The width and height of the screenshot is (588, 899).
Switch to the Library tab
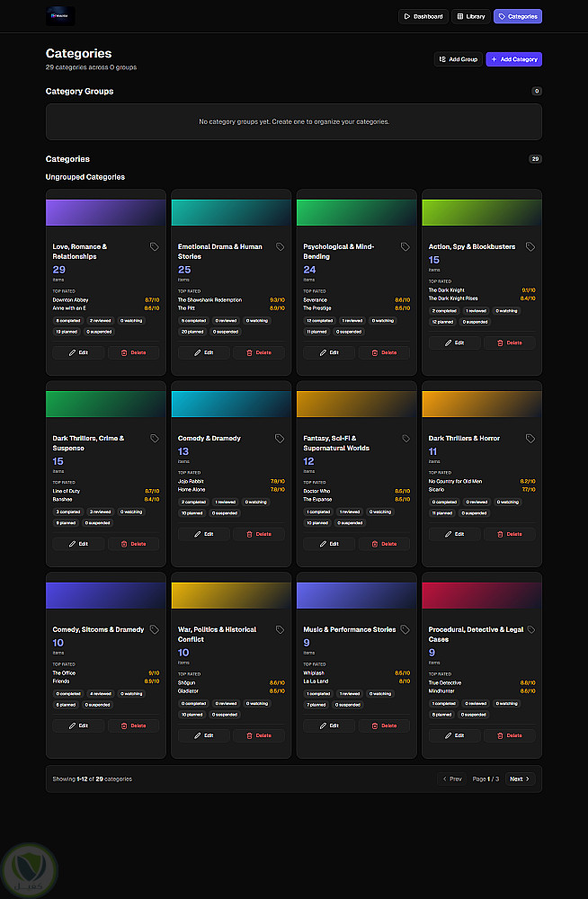click(x=471, y=16)
